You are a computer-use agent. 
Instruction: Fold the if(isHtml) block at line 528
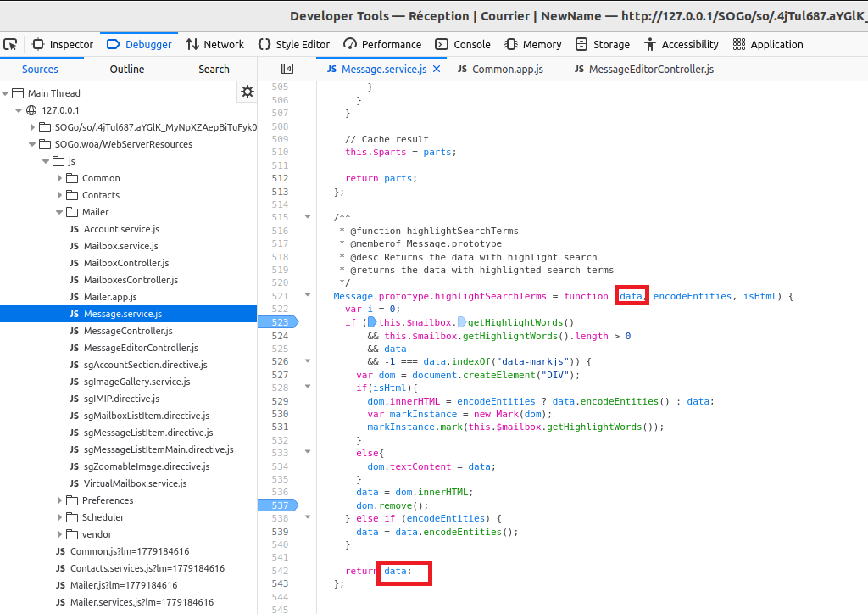pos(308,387)
